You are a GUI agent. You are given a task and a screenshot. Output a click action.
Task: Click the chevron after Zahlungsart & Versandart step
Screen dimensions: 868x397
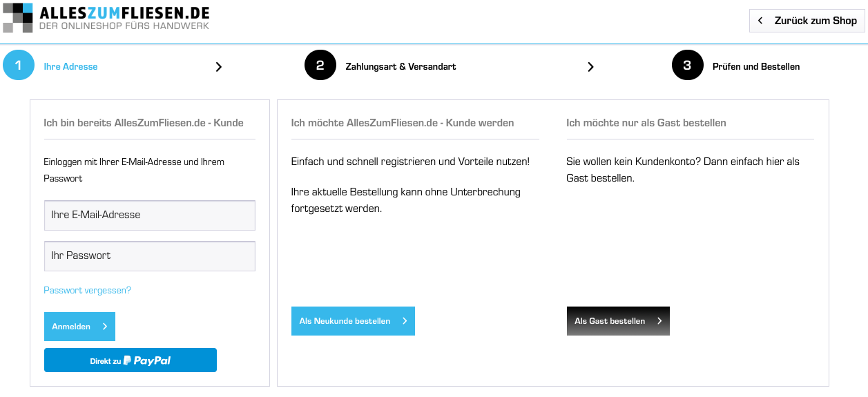(x=590, y=67)
